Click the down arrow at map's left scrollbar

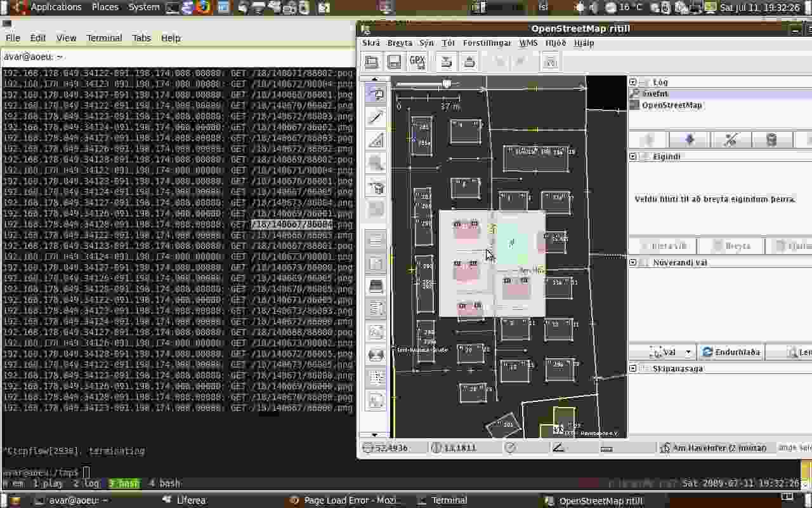pyautogui.click(x=374, y=435)
